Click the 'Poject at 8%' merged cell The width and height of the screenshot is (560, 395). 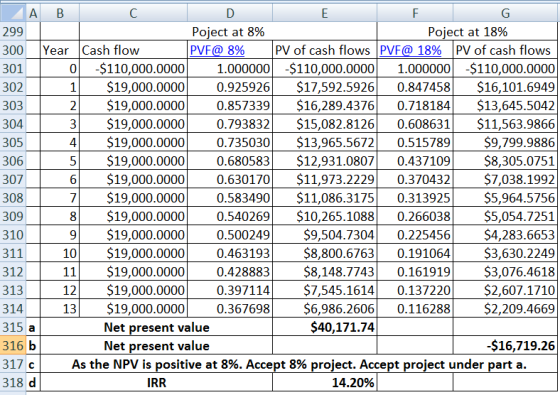click(228, 32)
